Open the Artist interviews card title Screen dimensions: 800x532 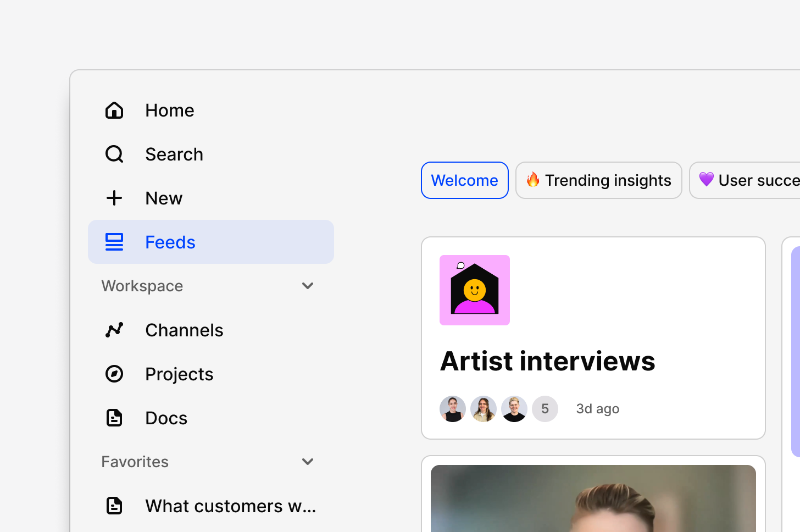coord(548,361)
